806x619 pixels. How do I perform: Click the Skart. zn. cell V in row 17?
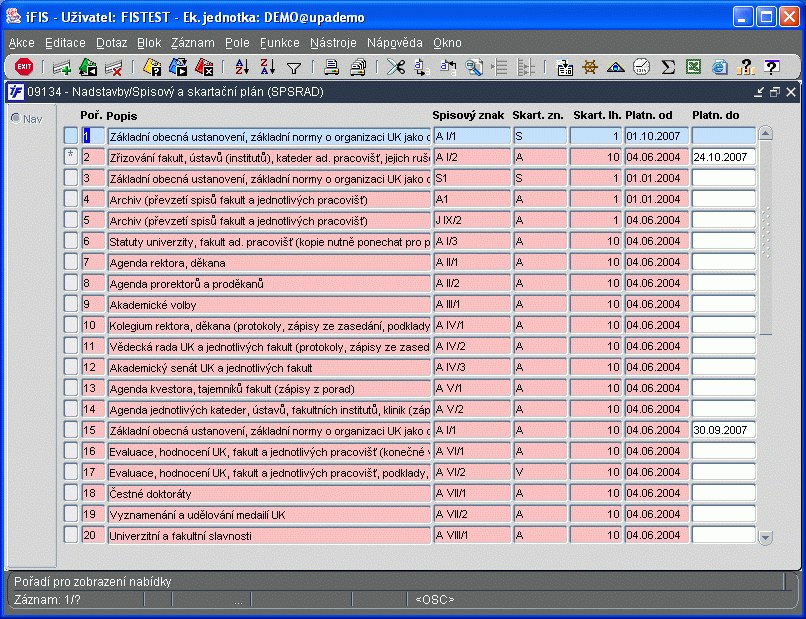click(x=540, y=472)
